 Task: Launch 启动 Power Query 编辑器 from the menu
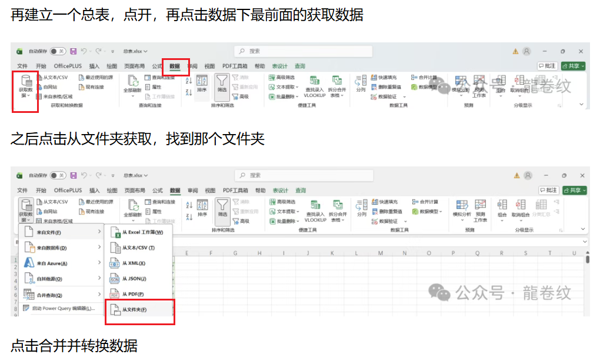[59, 309]
